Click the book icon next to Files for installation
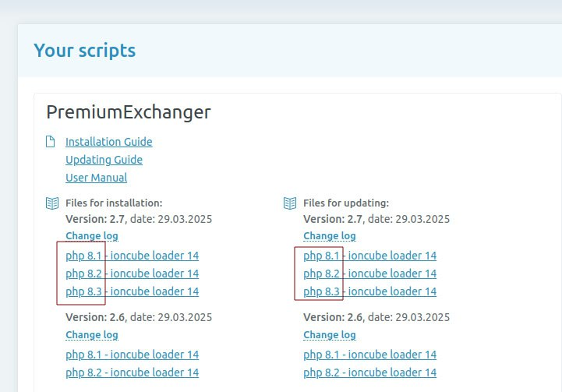Image resolution: width=562 pixels, height=392 pixels. 51,203
